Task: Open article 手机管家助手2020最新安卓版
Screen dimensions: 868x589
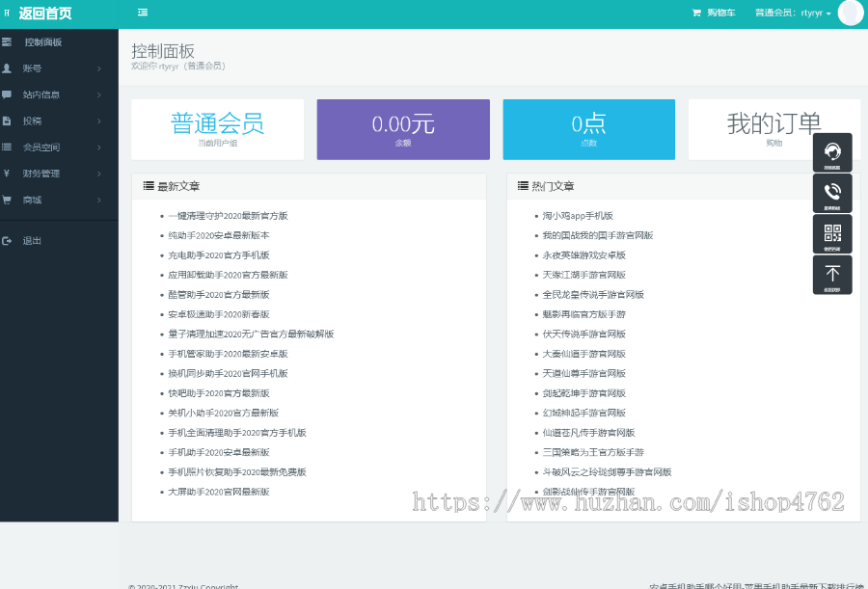Action: pyautogui.click(x=228, y=354)
